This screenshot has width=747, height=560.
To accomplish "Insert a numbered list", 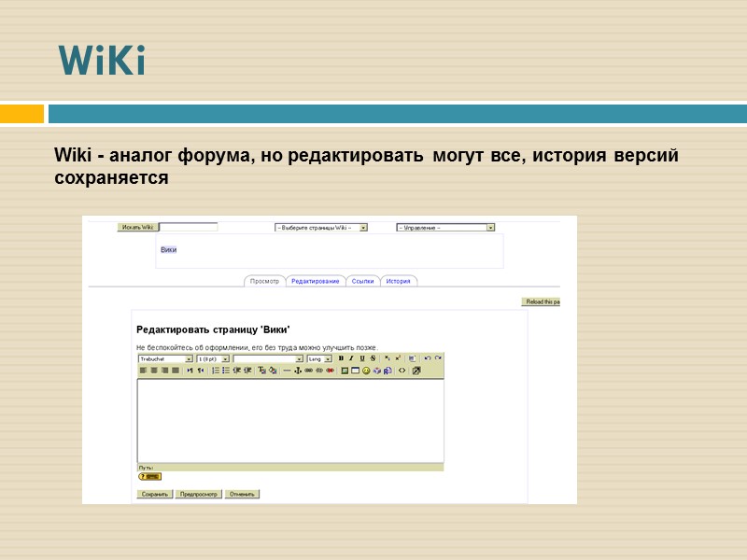I will 216,371.
